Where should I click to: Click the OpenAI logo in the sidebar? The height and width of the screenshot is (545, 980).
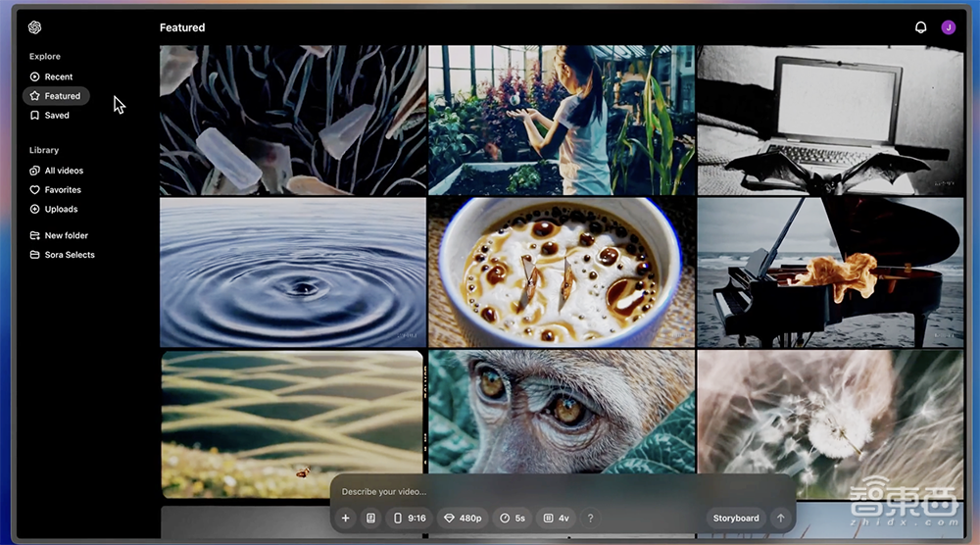pyautogui.click(x=35, y=27)
